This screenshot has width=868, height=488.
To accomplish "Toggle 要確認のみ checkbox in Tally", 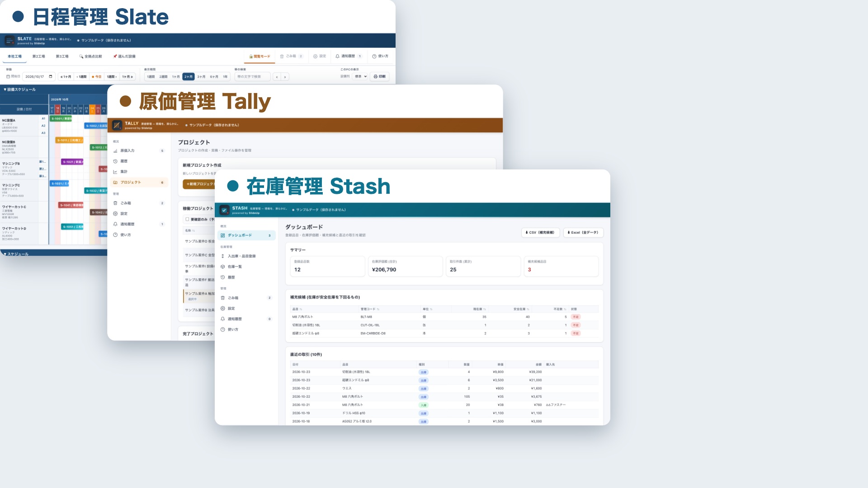I will [187, 219].
